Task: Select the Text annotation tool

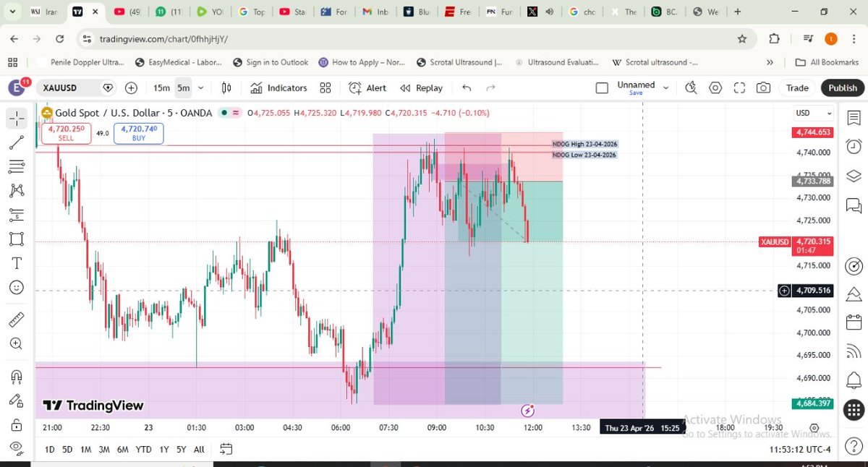Action: click(17, 262)
